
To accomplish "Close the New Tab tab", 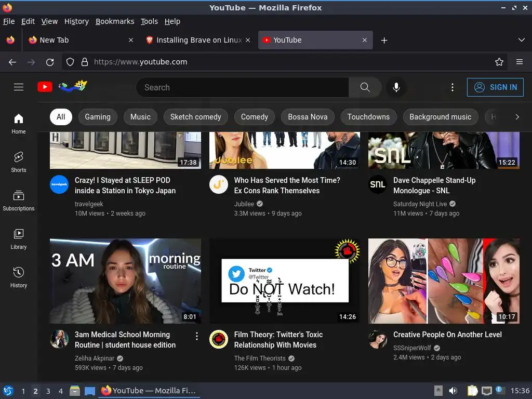I will click(131, 40).
